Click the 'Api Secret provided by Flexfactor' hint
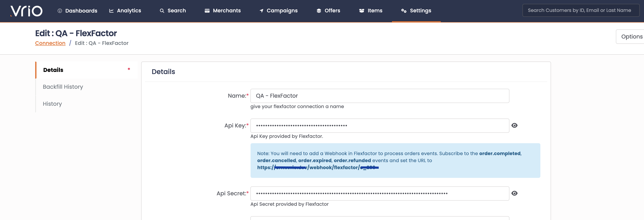The height and width of the screenshot is (220, 644). click(x=290, y=204)
